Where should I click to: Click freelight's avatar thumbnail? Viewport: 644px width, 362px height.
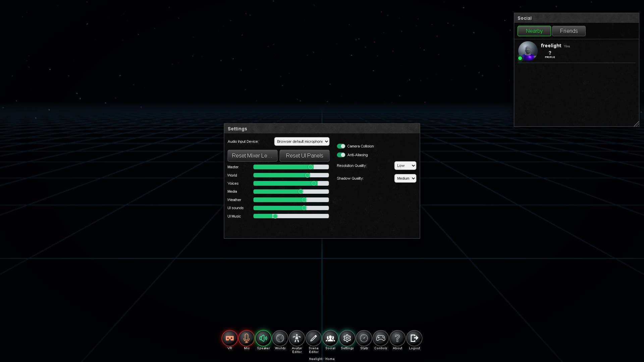tap(528, 51)
